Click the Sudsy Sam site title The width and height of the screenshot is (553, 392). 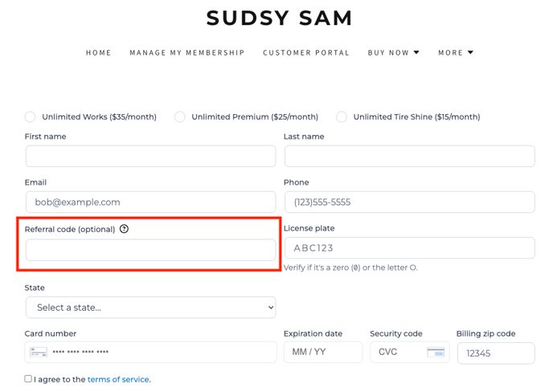279,18
